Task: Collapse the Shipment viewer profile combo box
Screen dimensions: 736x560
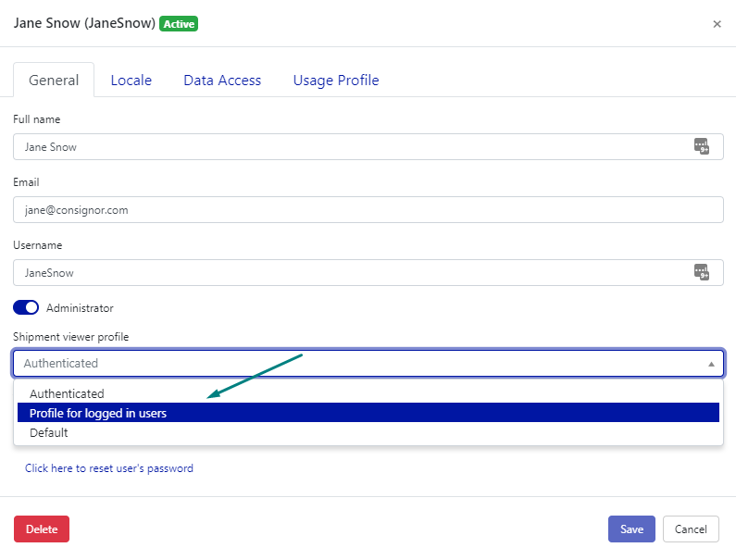Action: pyautogui.click(x=710, y=364)
